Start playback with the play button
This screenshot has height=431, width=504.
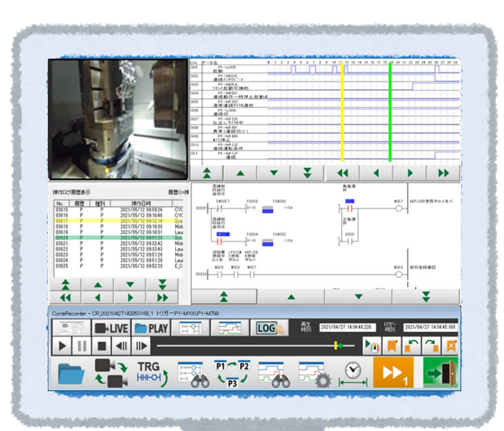coord(62,346)
